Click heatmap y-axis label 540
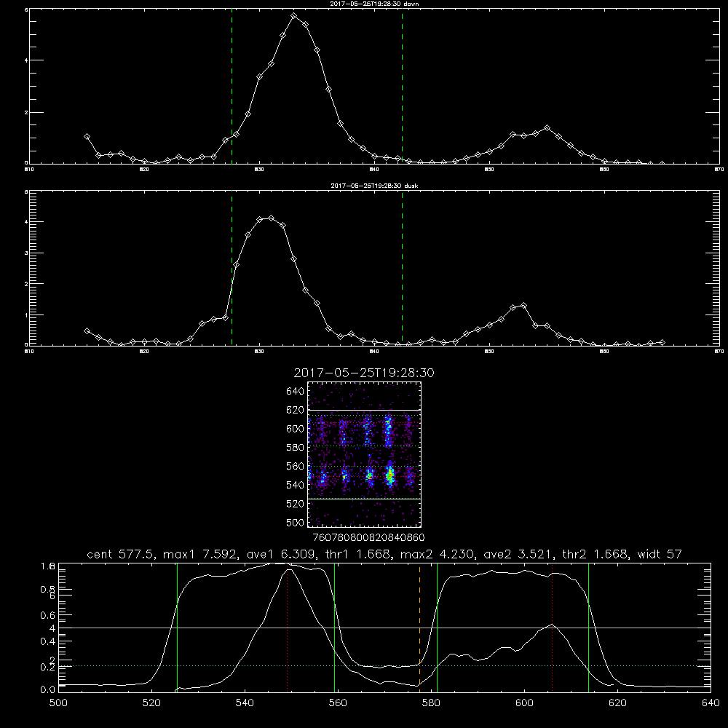The width and height of the screenshot is (728, 728). point(296,485)
